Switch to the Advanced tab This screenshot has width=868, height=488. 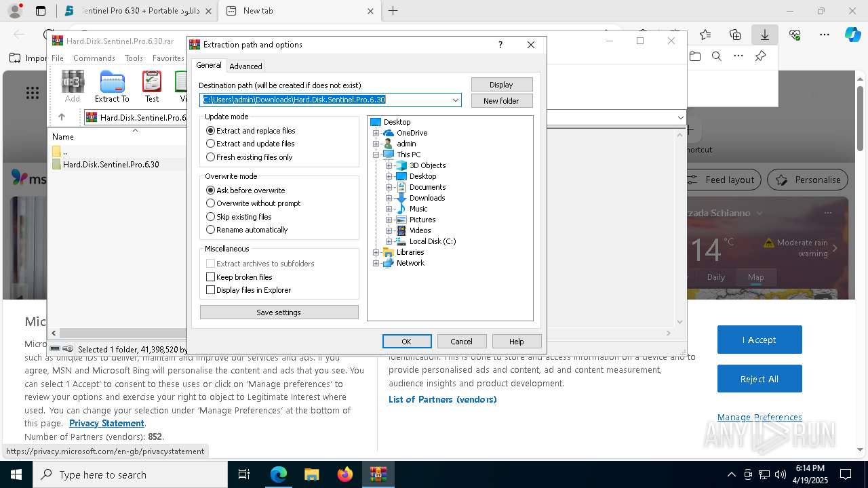tap(245, 66)
